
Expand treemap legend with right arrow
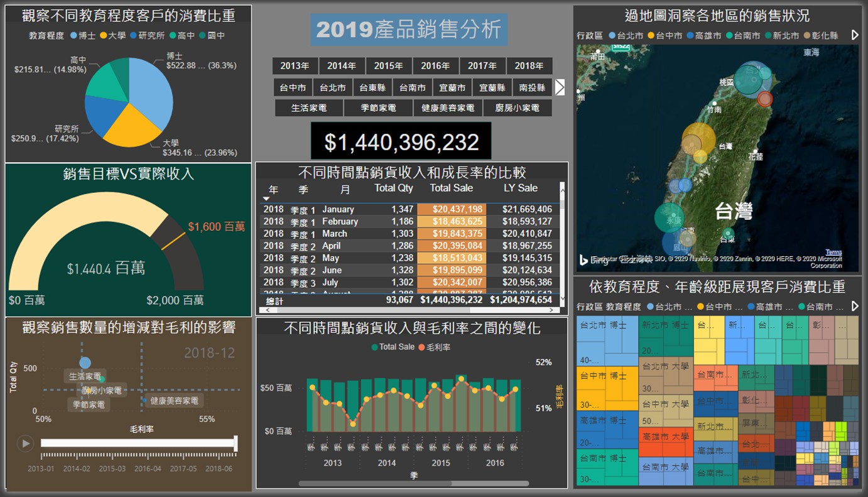(x=855, y=306)
